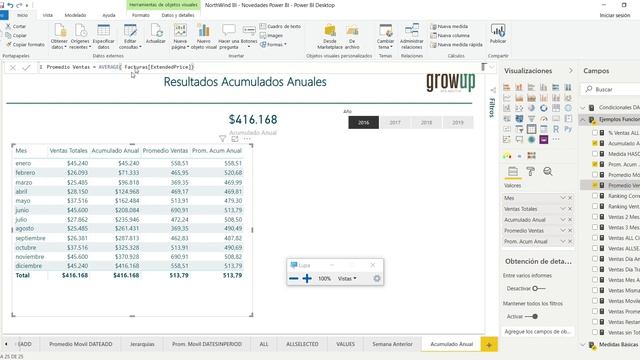Screen dimensions: 640x360
Task: Uncheck the Prom. Acum field
Action: click(x=595, y=164)
